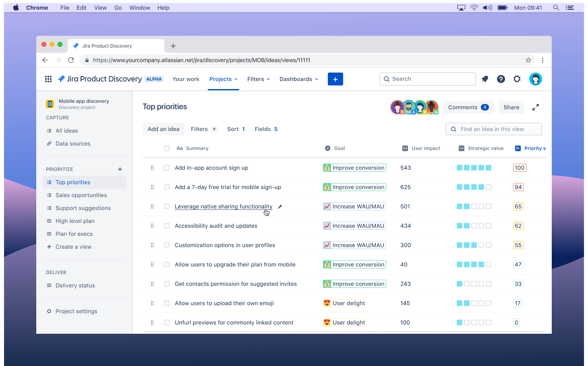Open macOS Spotlight search icon

pyautogui.click(x=556, y=8)
